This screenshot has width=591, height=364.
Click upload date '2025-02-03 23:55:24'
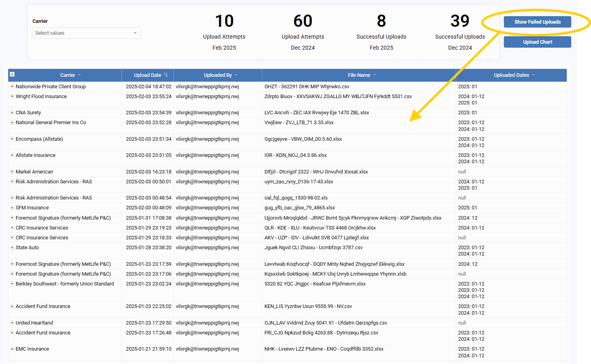(x=149, y=97)
